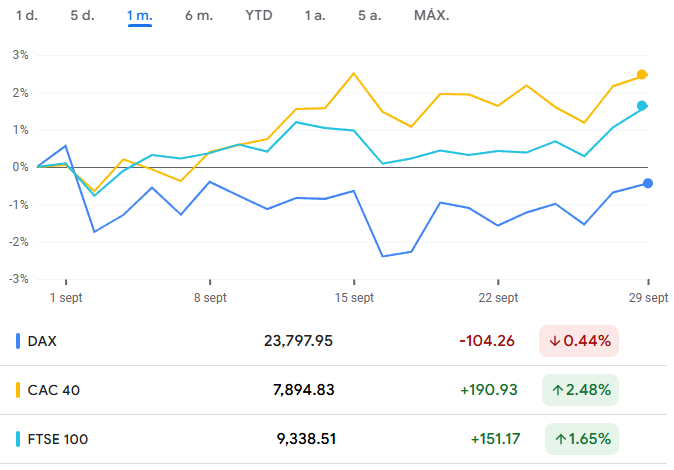Select the 1 a. range tab
The image size is (674, 470).
[315, 15]
